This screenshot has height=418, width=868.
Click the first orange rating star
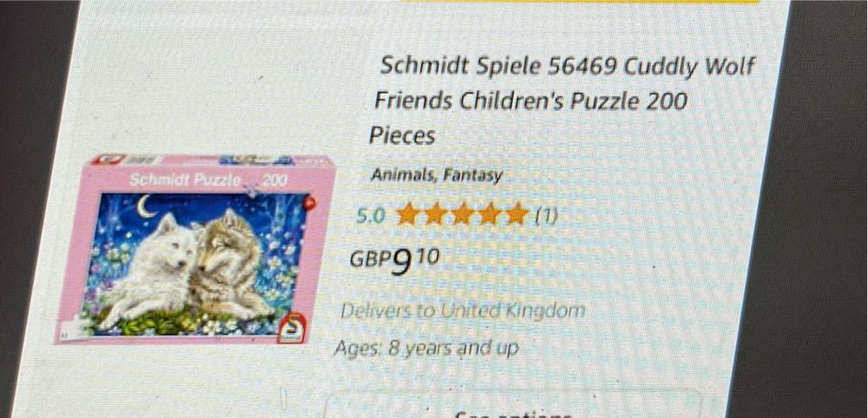[x=408, y=214]
